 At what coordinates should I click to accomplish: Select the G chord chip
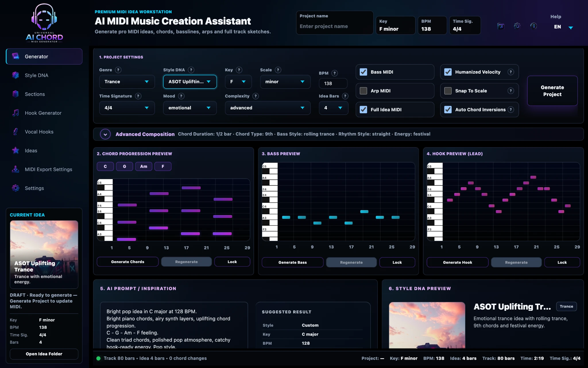pyautogui.click(x=124, y=166)
